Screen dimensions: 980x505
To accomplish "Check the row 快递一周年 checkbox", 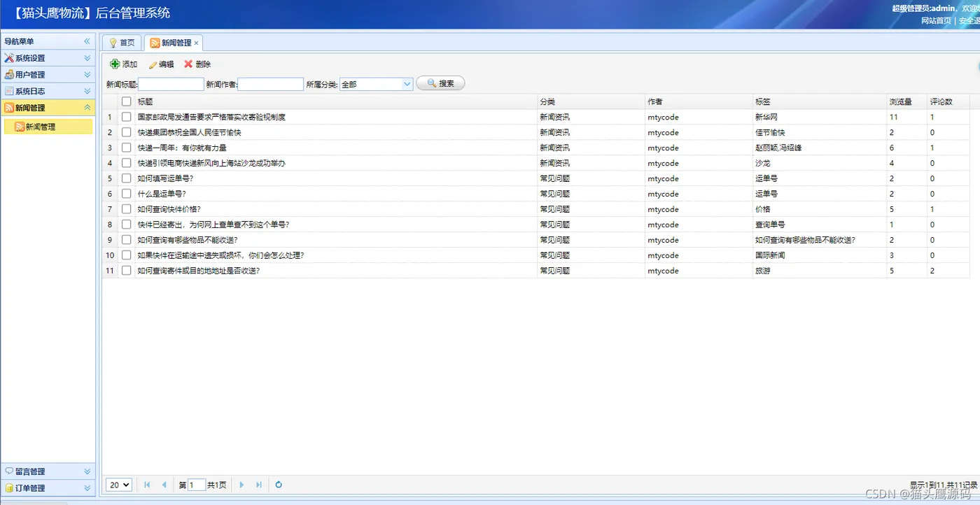I will point(127,148).
